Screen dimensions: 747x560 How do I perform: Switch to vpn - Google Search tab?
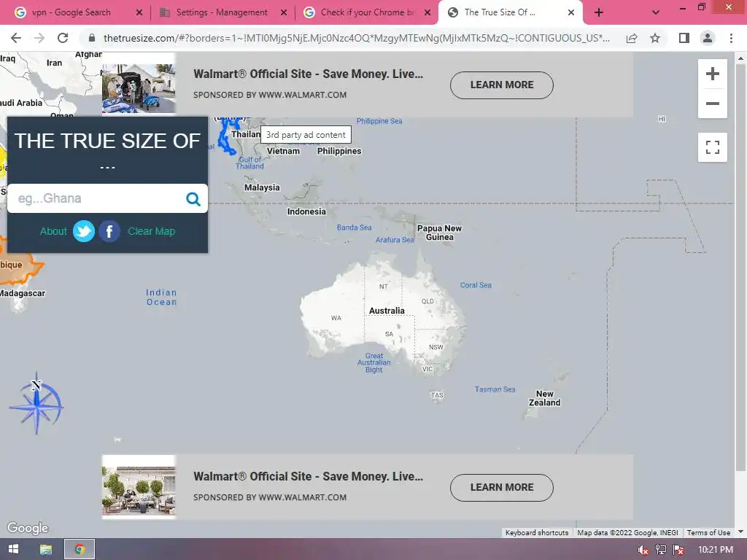pos(71,12)
